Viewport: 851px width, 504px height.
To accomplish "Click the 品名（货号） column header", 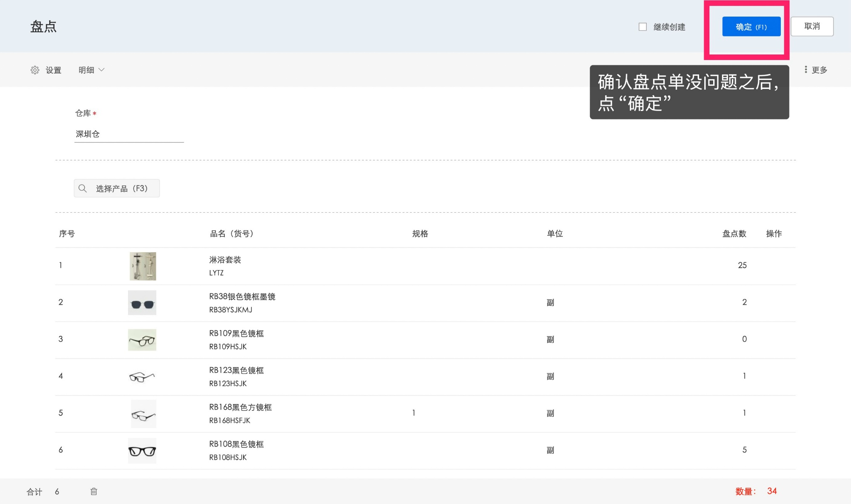I will [232, 233].
